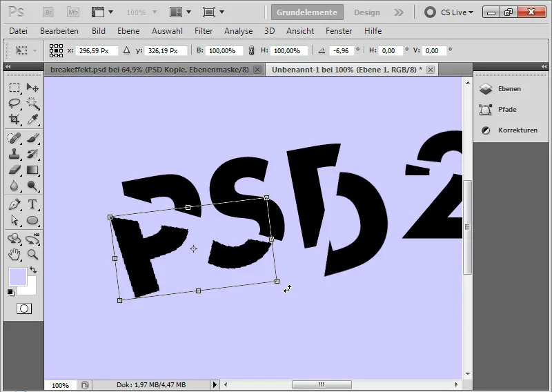
Task: Select the 3D Rotate tool
Action: (x=14, y=239)
